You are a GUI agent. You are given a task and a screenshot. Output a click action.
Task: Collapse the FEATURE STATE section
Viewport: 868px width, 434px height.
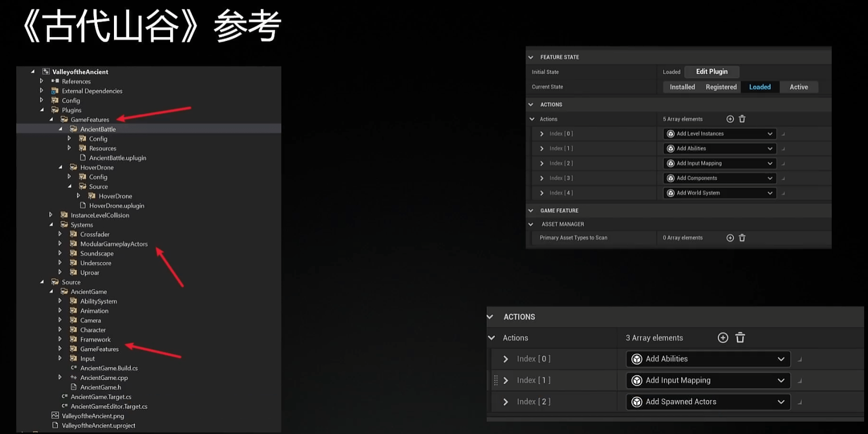(x=530, y=57)
